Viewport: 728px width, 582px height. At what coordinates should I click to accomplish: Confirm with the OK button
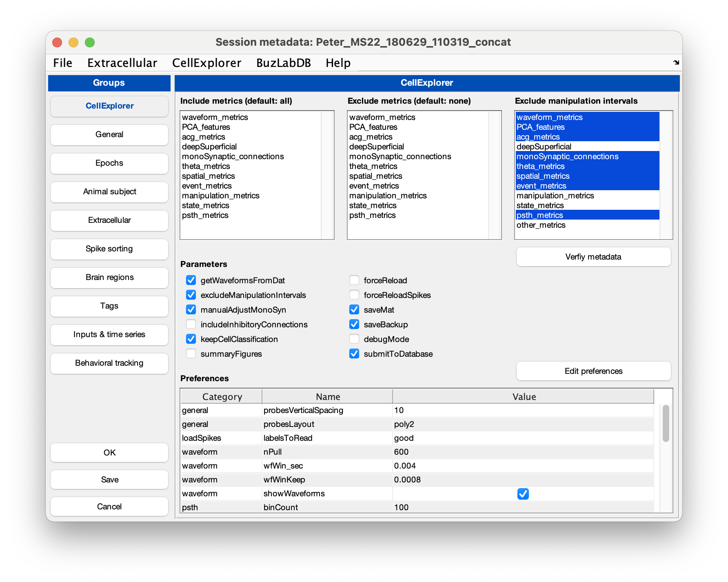tap(109, 453)
